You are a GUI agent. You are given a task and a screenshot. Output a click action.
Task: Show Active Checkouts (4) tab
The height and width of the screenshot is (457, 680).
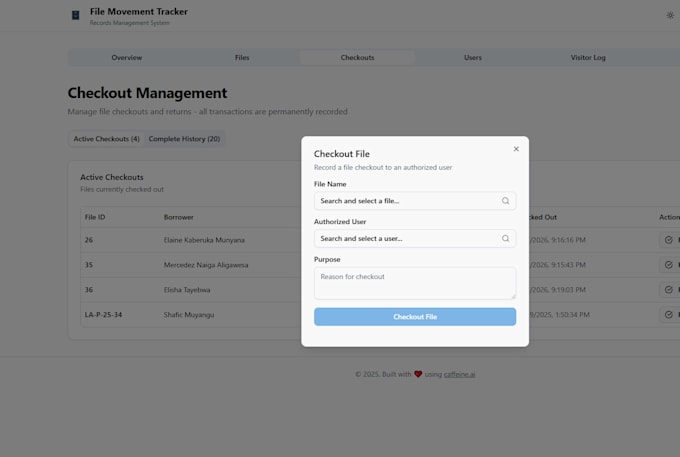pos(106,139)
